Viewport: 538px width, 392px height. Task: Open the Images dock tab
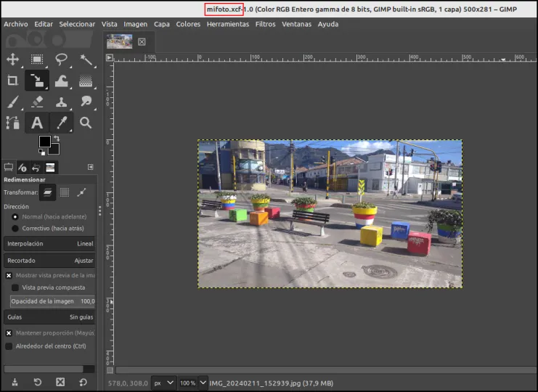(50, 168)
